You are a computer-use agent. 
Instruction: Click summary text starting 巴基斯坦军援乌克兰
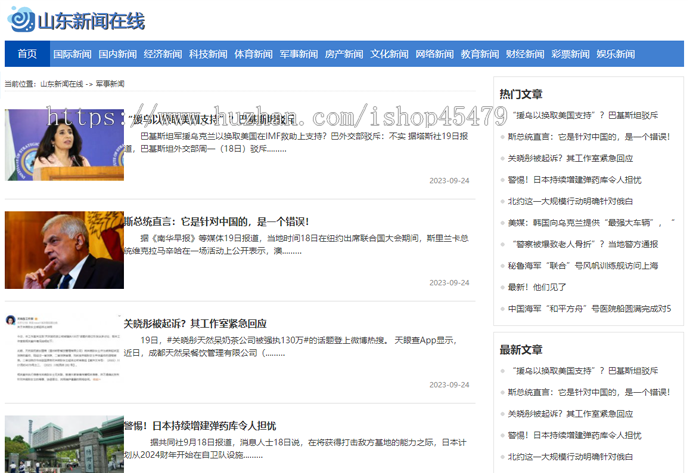296,142
